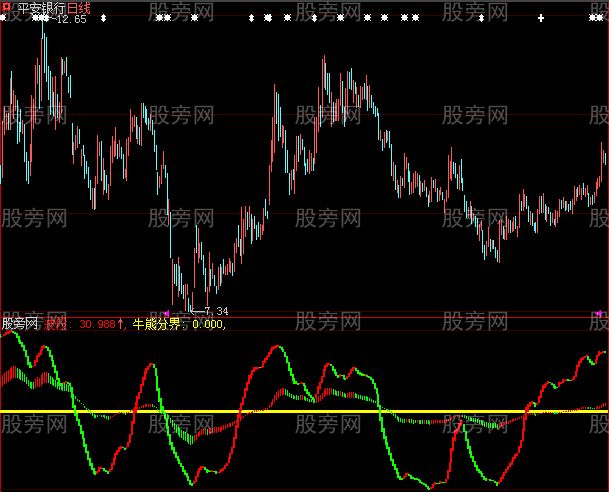Click the last candlestick at the right edge
Viewport: 609px width, 492px height.
[x=603, y=160]
